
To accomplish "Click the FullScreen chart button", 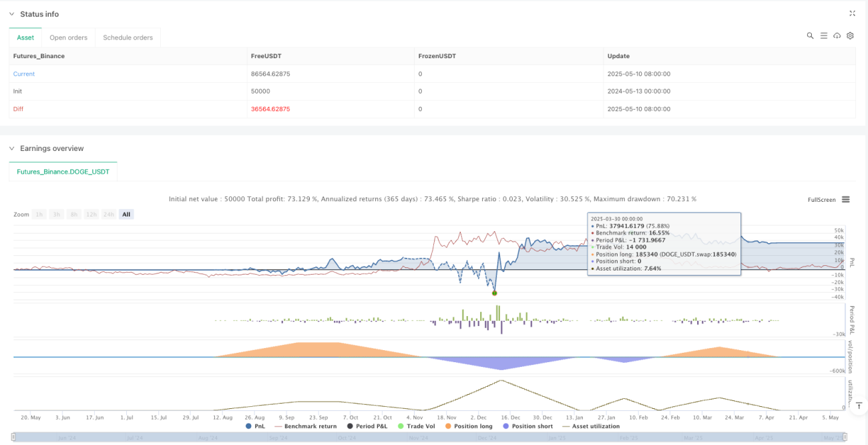I will click(x=821, y=200).
